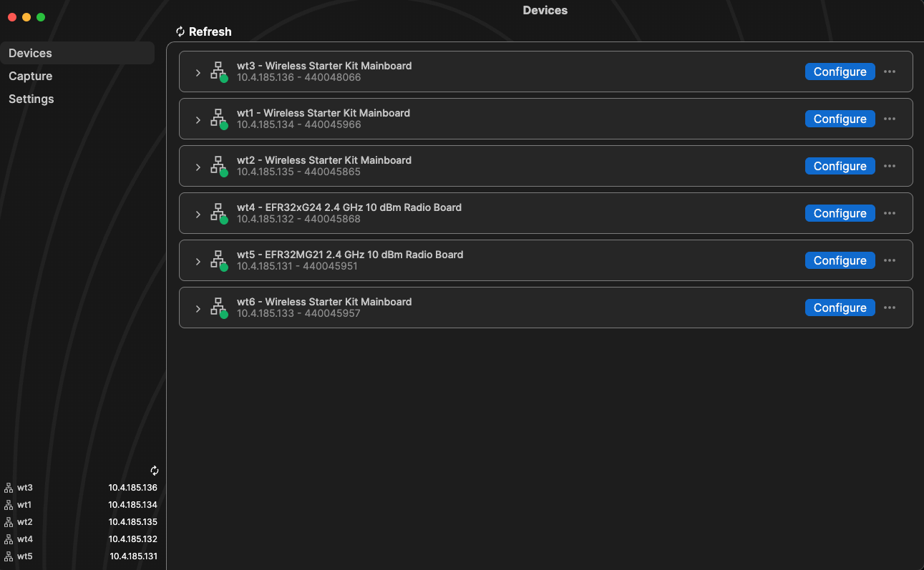Open the ellipsis menu for wt6
The image size is (924, 570).
point(890,308)
